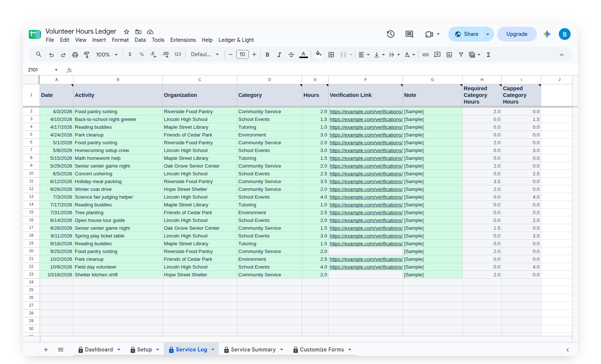Toggle bold formatting
Viewport: 601px width, 364px height.
tap(268, 55)
